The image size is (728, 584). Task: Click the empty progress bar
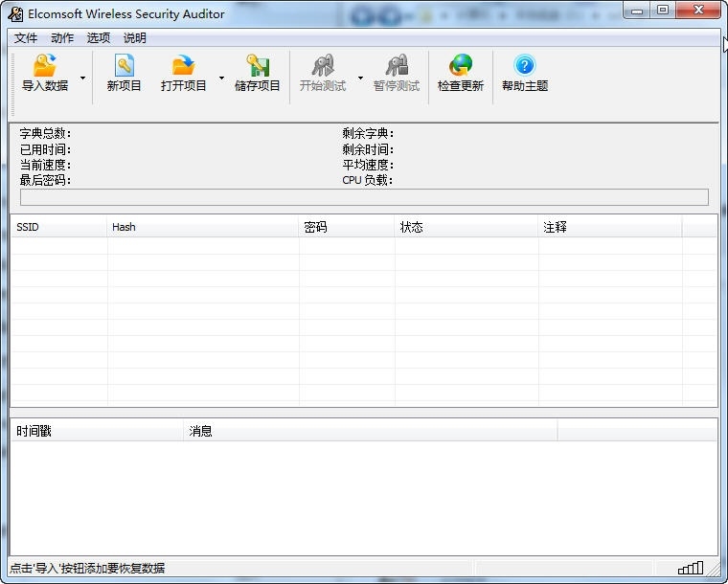pos(364,197)
